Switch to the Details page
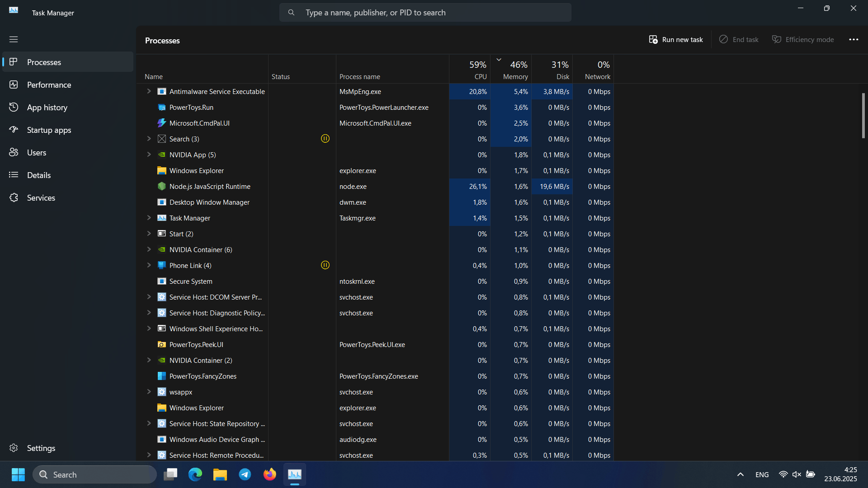Viewport: 868px width, 488px height. (x=38, y=175)
